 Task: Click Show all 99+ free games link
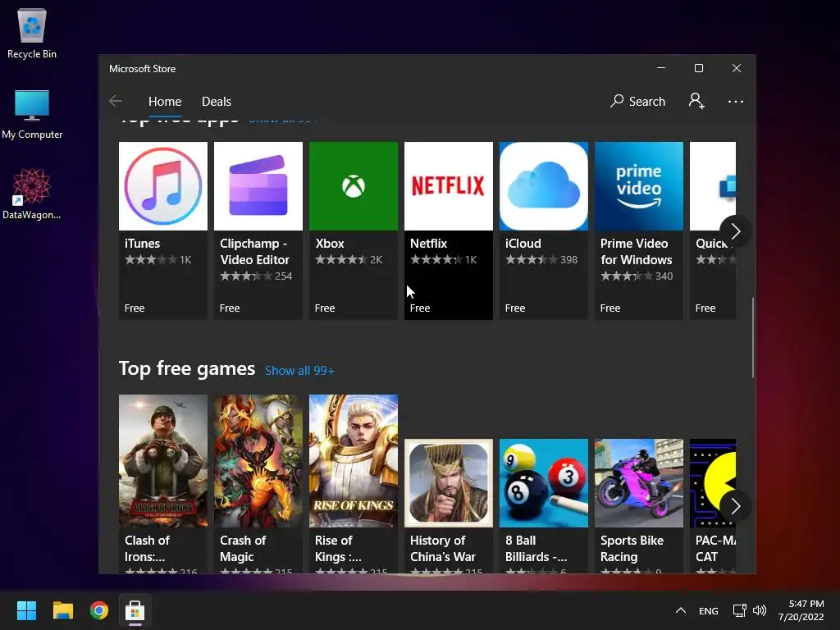coord(299,371)
